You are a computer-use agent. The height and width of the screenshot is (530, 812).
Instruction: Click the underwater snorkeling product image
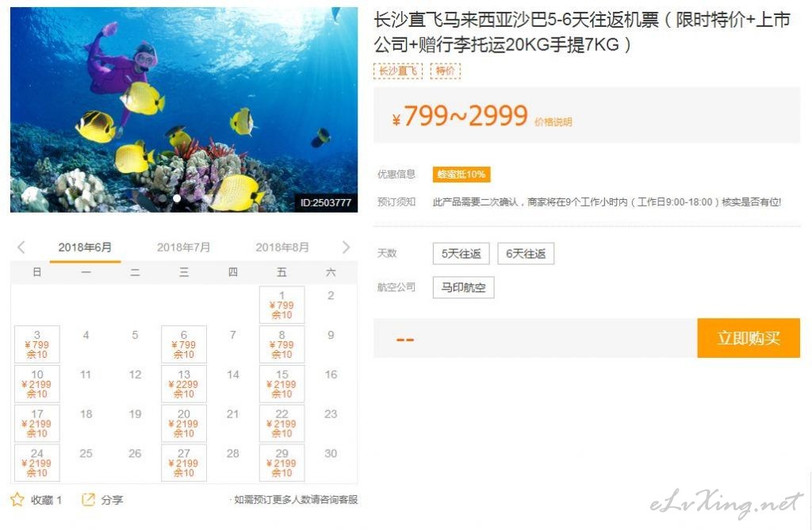(184, 109)
